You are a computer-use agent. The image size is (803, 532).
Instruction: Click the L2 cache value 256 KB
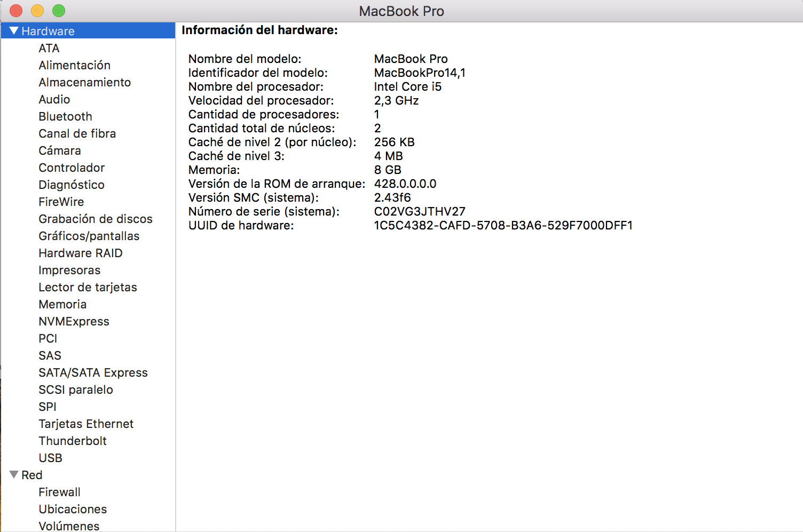(x=395, y=142)
